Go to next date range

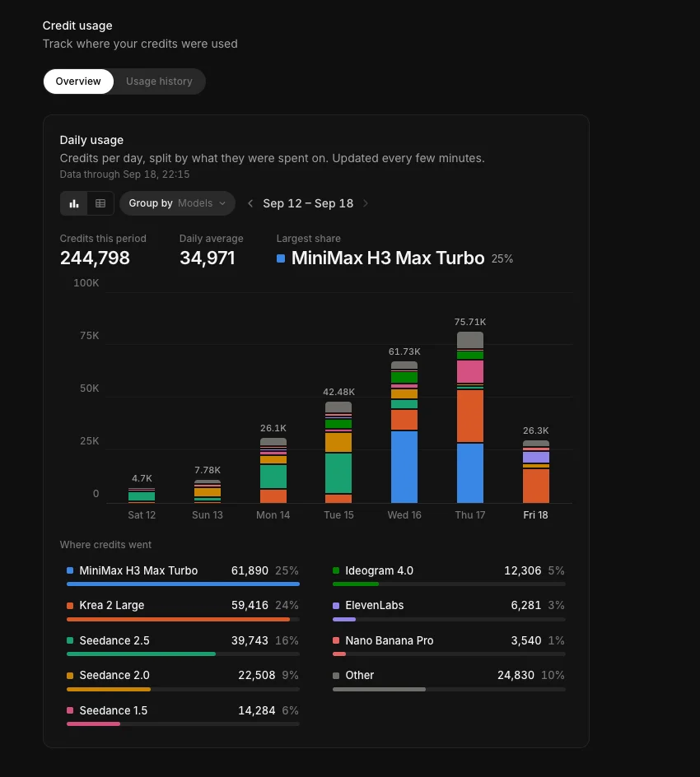[366, 203]
